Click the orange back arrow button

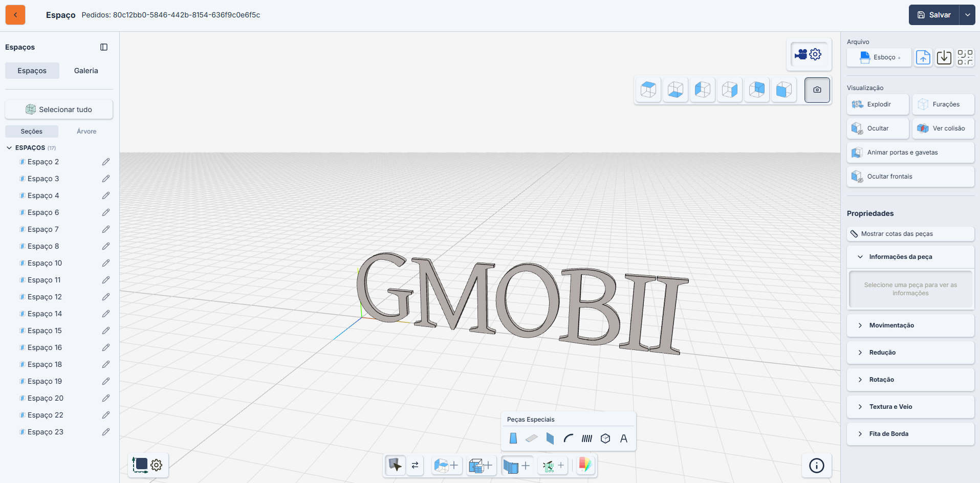(x=15, y=15)
